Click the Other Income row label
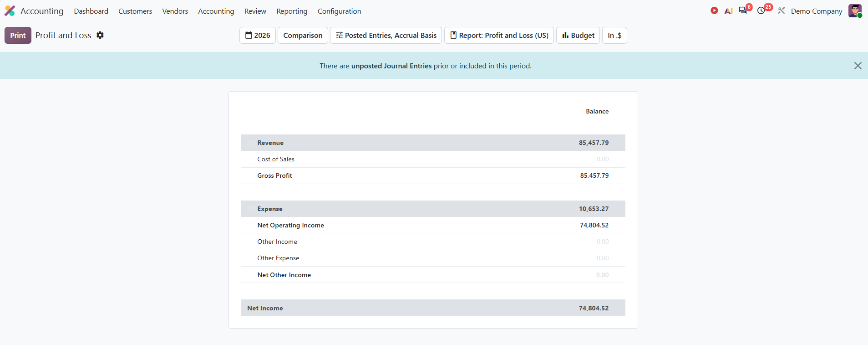This screenshot has height=345, width=868. click(x=277, y=242)
